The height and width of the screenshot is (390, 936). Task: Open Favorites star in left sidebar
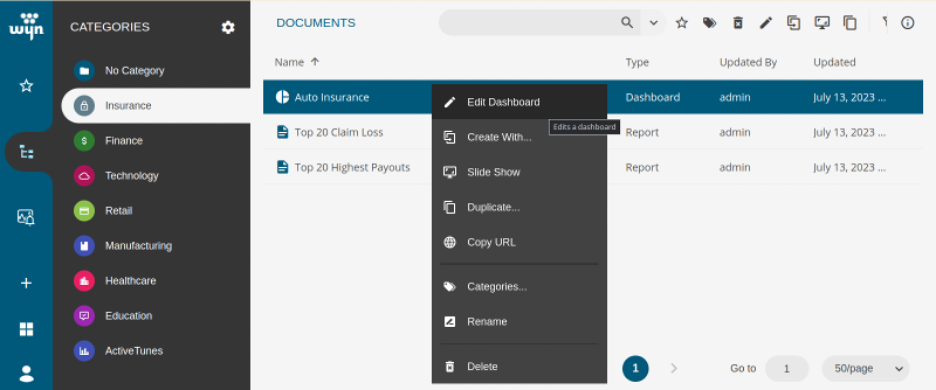pyautogui.click(x=26, y=86)
